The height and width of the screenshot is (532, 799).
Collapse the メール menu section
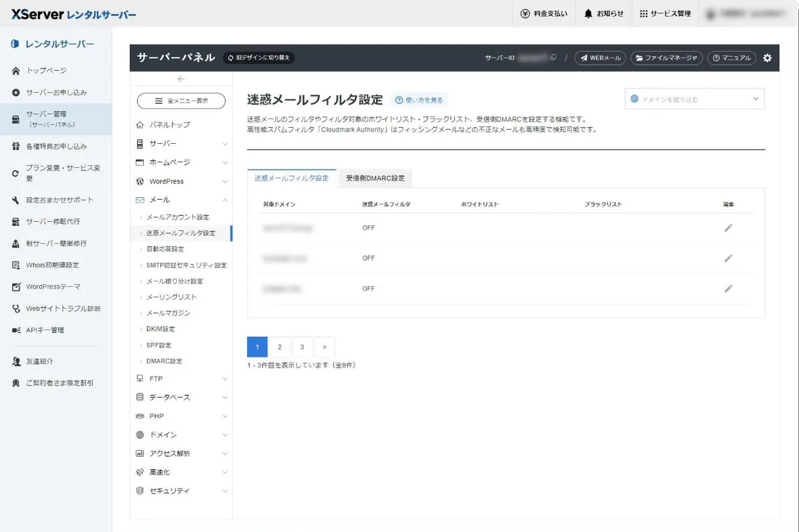point(181,200)
